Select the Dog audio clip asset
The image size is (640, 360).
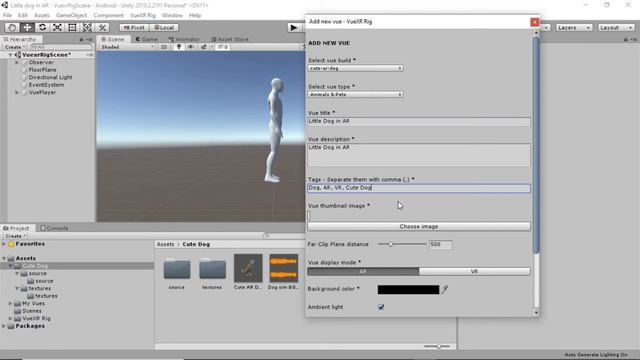284,268
